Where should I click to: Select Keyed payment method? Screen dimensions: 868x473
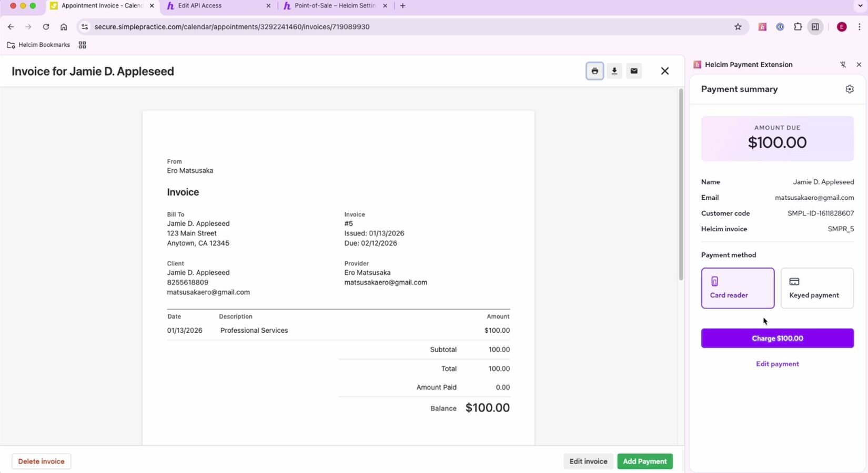816,288
